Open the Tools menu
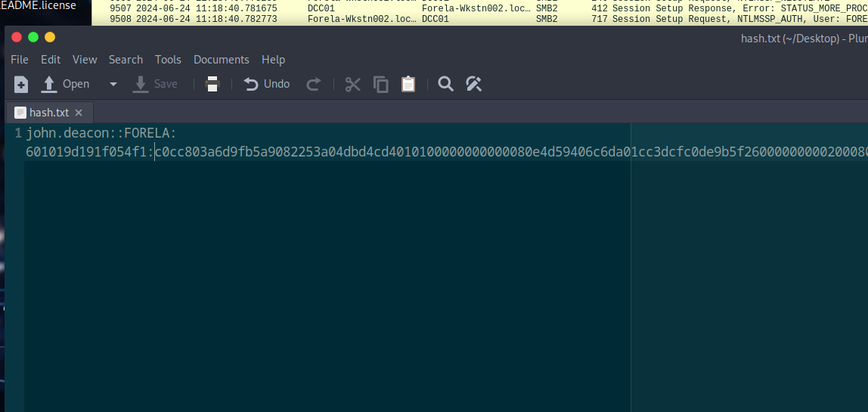This screenshot has height=412, width=868. pyautogui.click(x=169, y=59)
